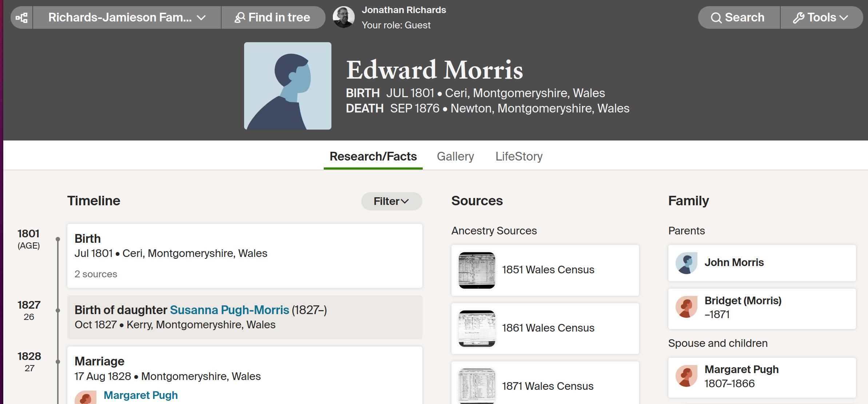Open the Marriage event card

point(245,375)
